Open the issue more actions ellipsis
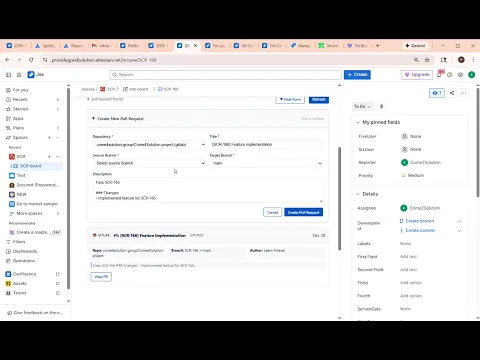Viewport: 480px width, 360px height. coord(464,93)
